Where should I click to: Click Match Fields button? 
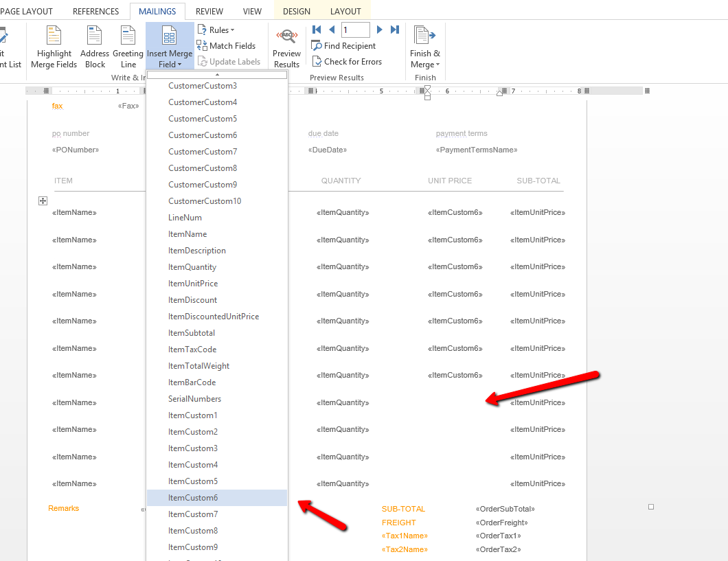click(x=226, y=46)
